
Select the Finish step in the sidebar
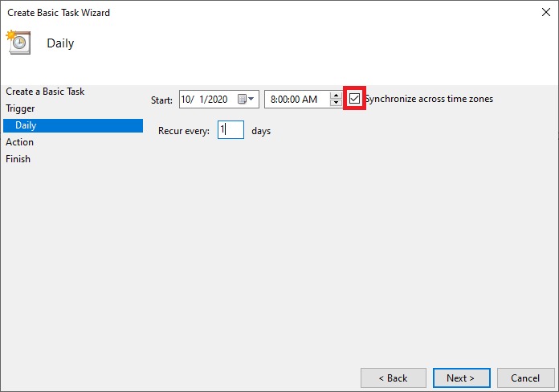(x=18, y=159)
